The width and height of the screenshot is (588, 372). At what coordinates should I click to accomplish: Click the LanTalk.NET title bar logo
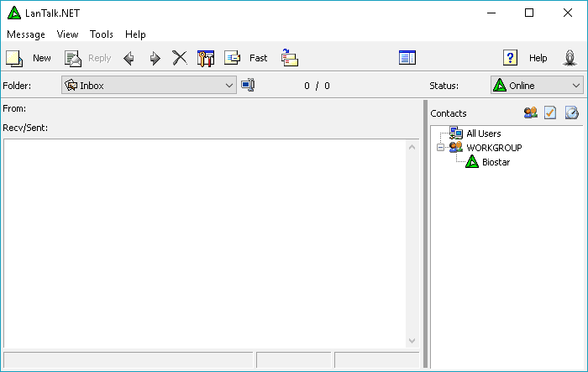point(14,13)
